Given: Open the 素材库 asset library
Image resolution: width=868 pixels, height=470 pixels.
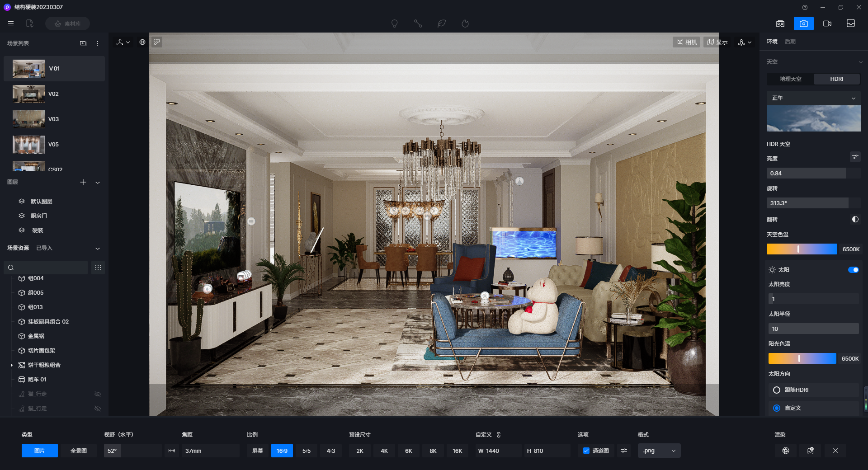Looking at the screenshot, I should coord(67,23).
